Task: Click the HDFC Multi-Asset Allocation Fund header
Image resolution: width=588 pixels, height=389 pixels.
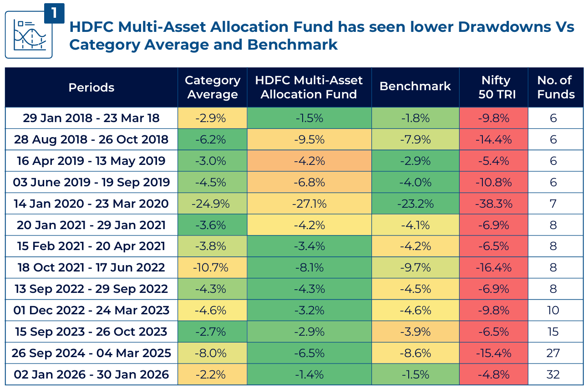Action: pyautogui.click(x=309, y=87)
